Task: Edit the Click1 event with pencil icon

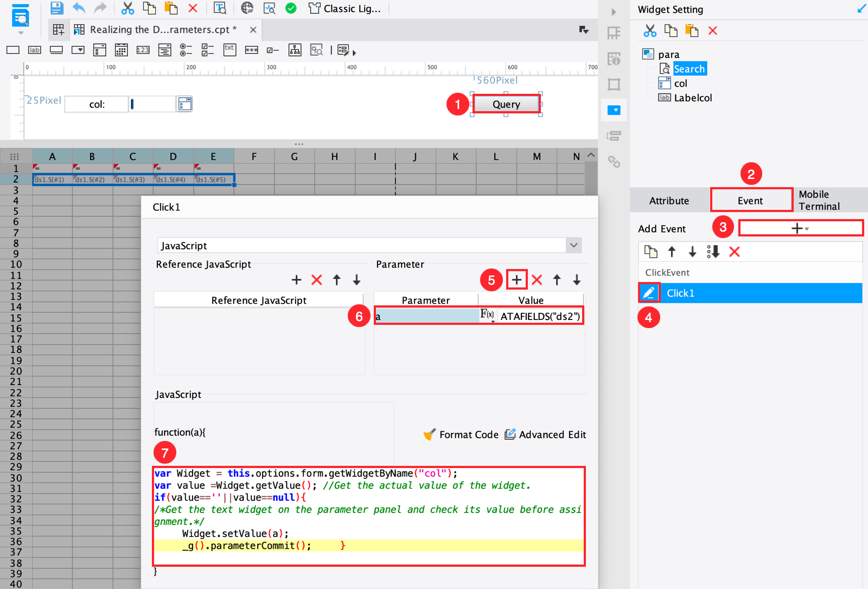Action: coord(649,293)
